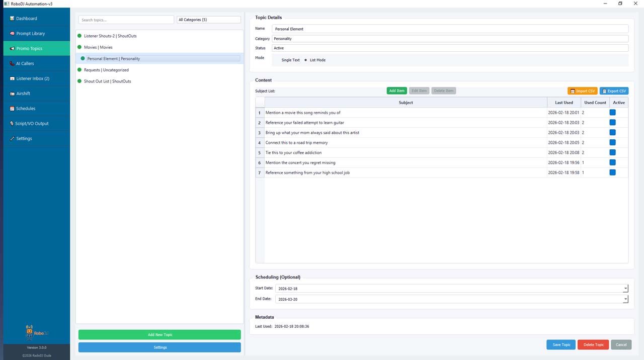Viewport: 644px width, 360px height.
Task: Click the Listener Inbox envelope icon
Action: pos(12,79)
